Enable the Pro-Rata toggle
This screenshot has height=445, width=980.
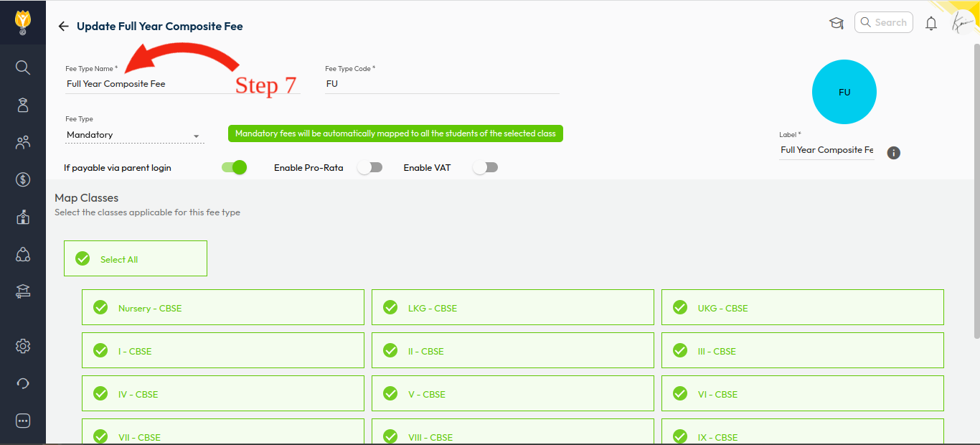[x=370, y=167]
